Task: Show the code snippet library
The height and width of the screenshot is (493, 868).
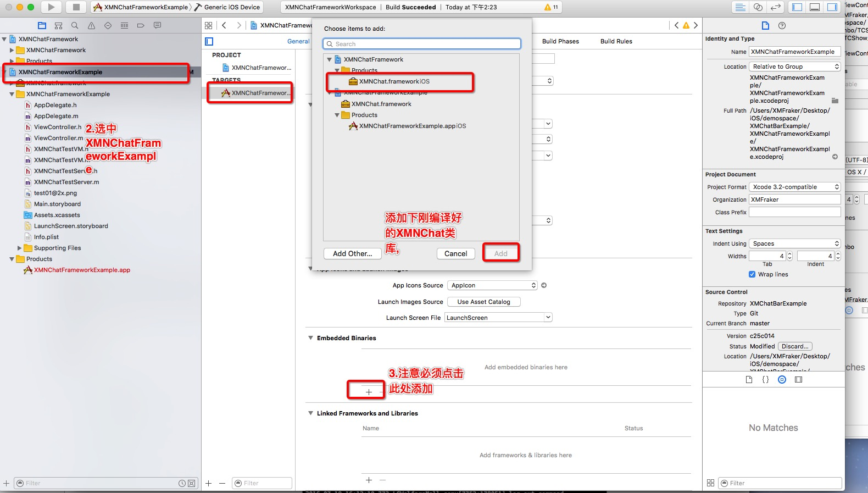Action: click(765, 379)
